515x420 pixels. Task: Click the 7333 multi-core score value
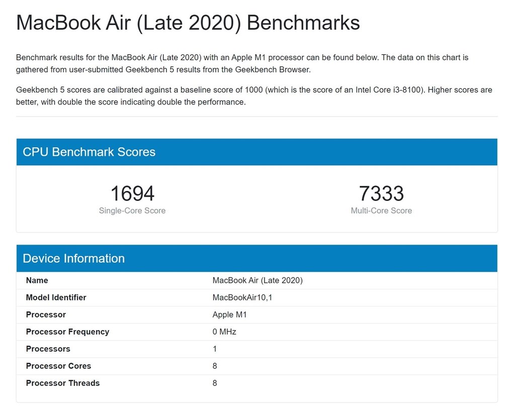(x=381, y=193)
